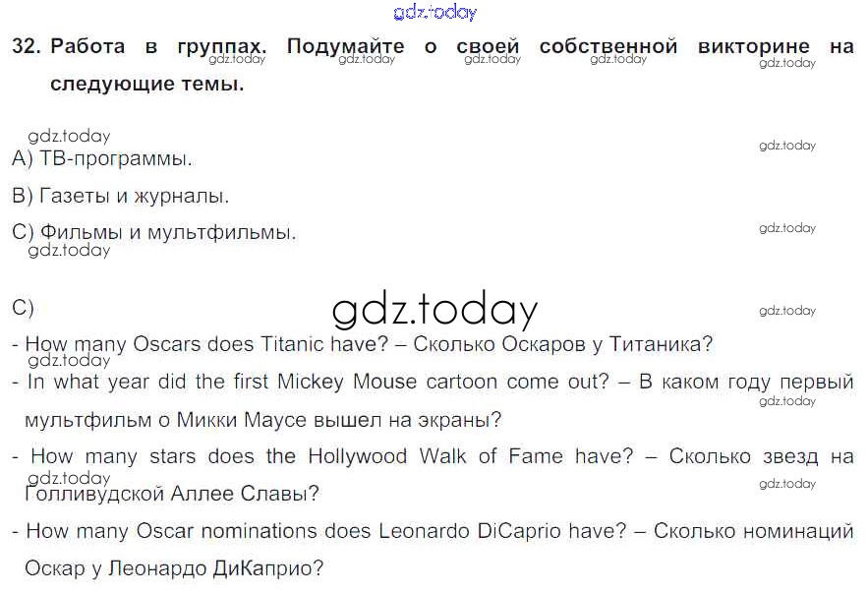Click the bold text "следующие темы."
Image resolution: width=868 pixels, height=593 pixels.
[x=146, y=84]
